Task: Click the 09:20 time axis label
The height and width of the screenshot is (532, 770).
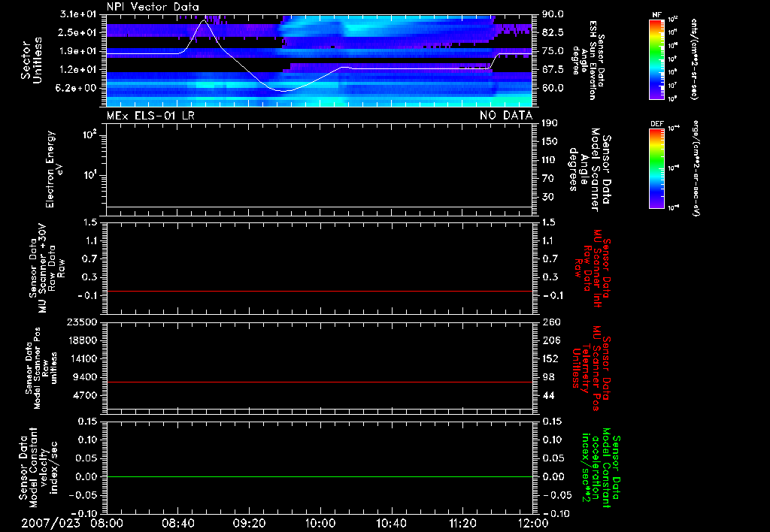Action: (x=249, y=523)
